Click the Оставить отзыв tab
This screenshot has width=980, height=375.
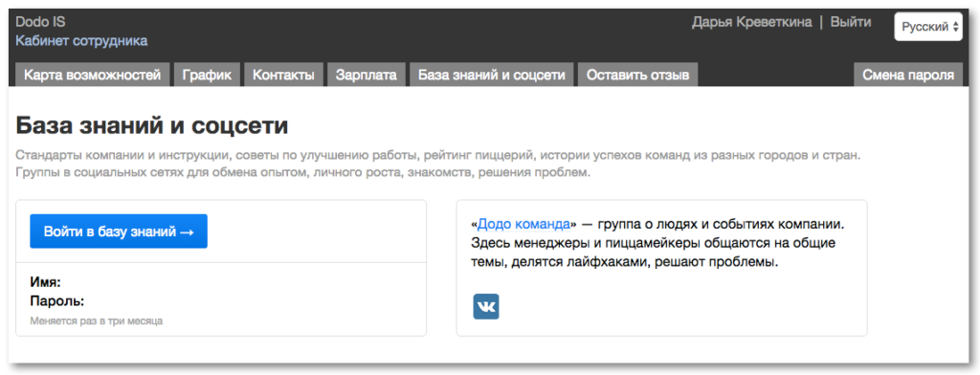pos(637,75)
